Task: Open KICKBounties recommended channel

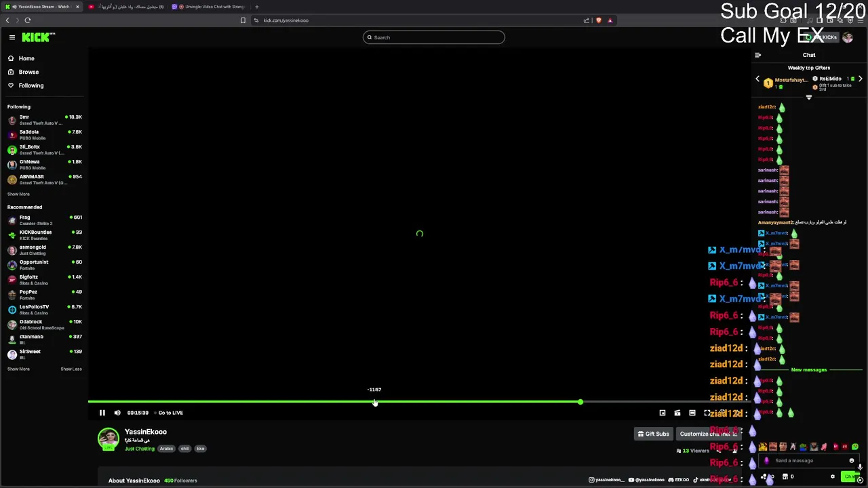Action: [44, 235]
